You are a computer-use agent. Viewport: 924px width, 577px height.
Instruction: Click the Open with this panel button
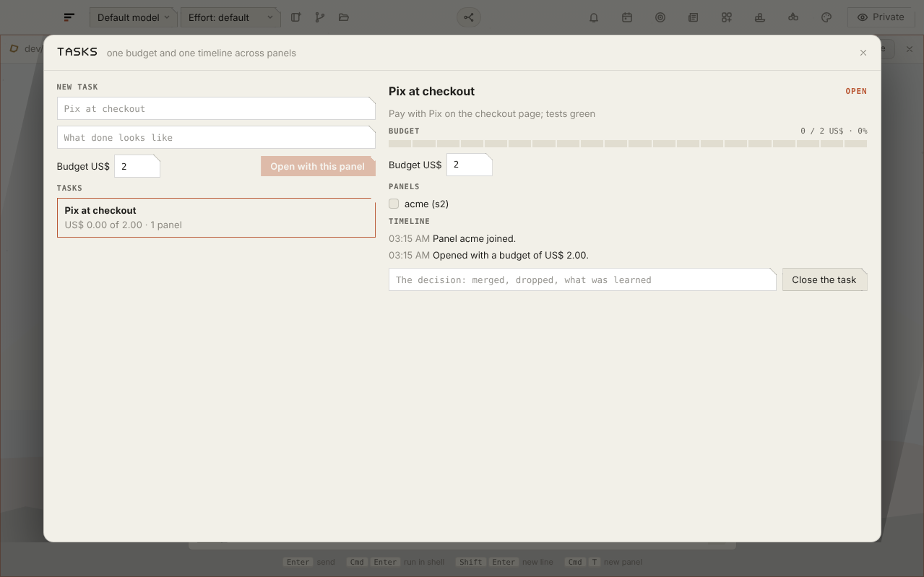(318, 166)
